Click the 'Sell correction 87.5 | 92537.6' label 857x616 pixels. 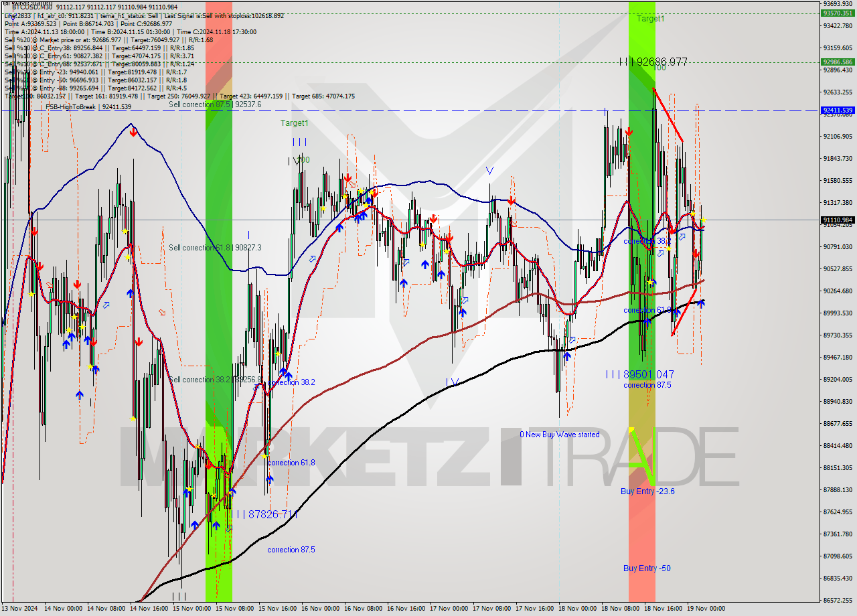pos(215,104)
